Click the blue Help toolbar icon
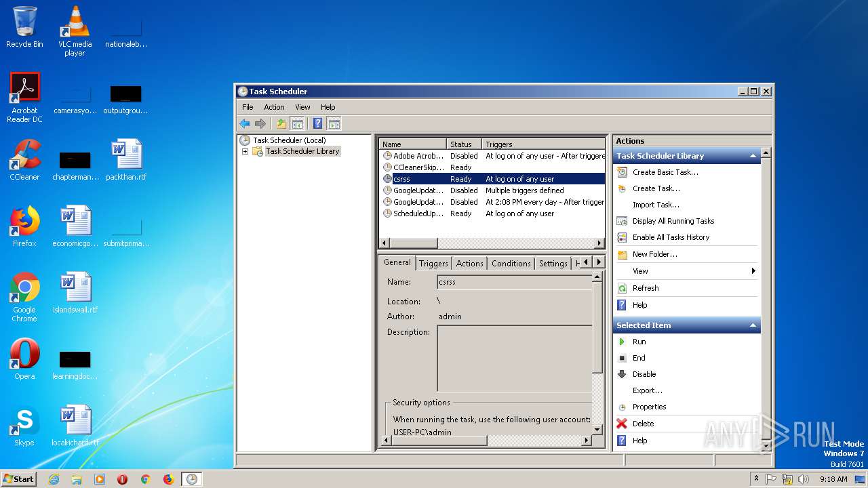 tap(317, 123)
